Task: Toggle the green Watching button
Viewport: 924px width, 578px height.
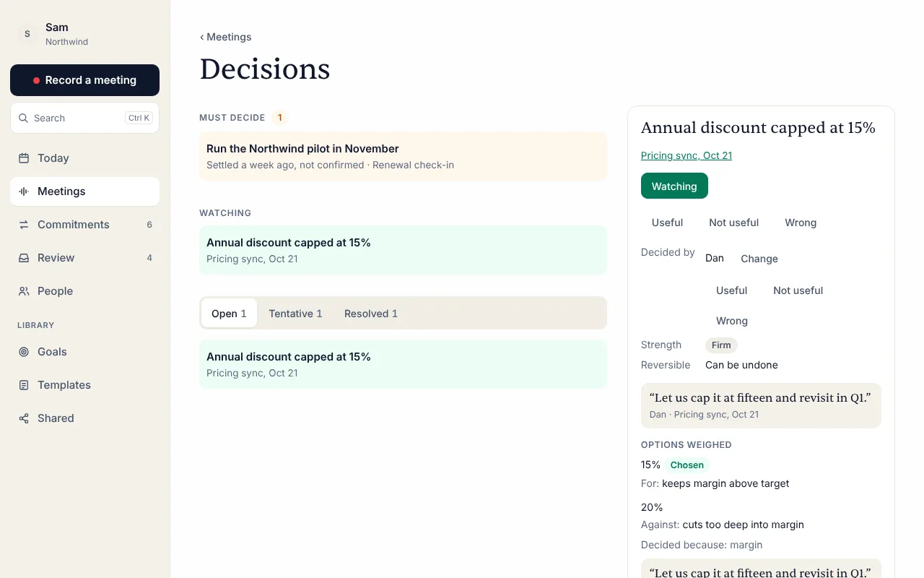Action: (674, 186)
